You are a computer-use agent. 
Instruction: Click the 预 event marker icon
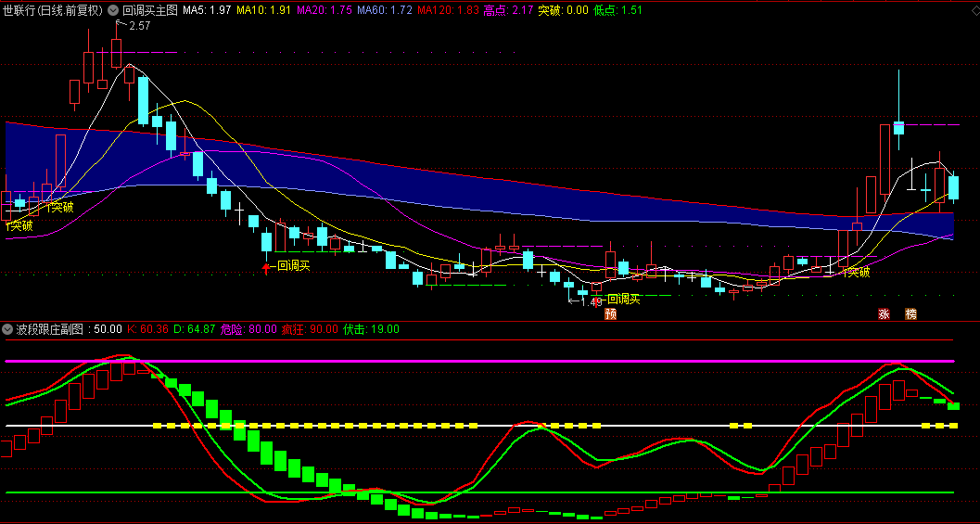click(611, 313)
